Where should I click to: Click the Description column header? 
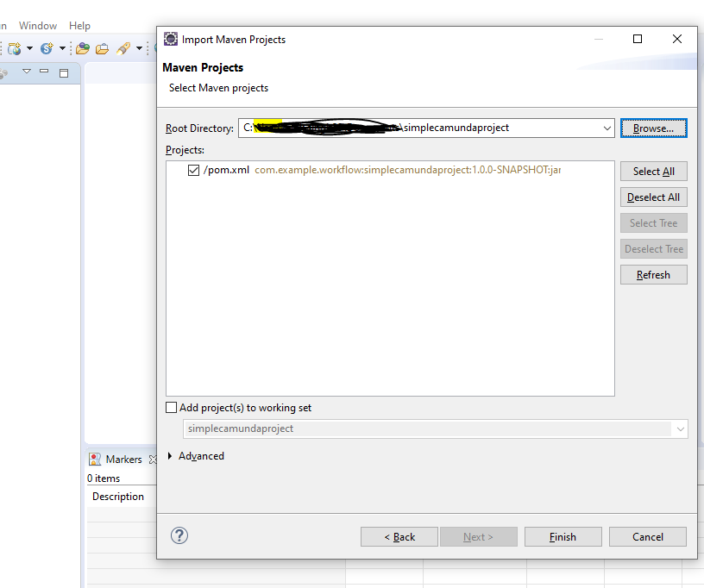[118, 497]
